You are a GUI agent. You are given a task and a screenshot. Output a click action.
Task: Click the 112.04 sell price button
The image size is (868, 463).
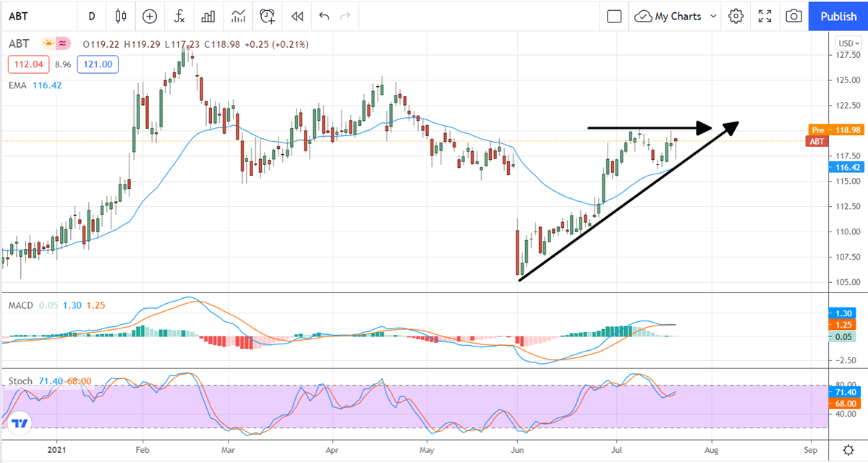coord(28,64)
